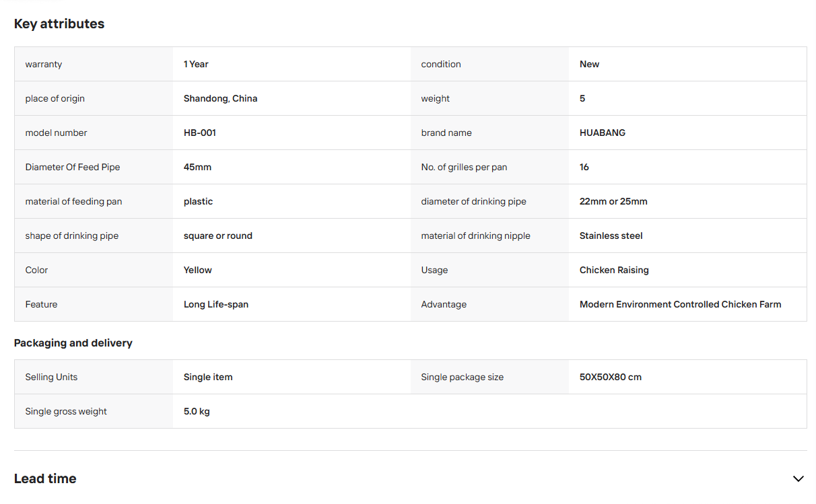Click the Lead time heading

point(45,479)
